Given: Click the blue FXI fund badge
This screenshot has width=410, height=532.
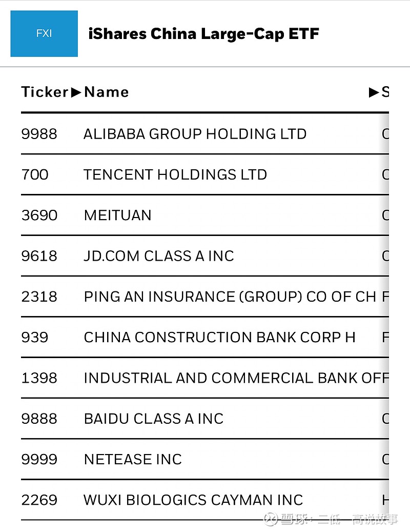Looking at the screenshot, I should 44,33.
